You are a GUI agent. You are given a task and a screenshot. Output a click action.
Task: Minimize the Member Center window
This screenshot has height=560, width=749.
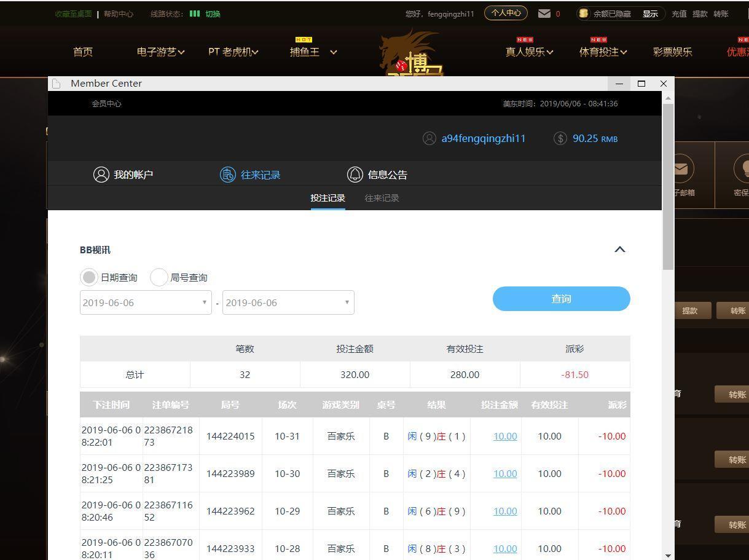click(619, 84)
